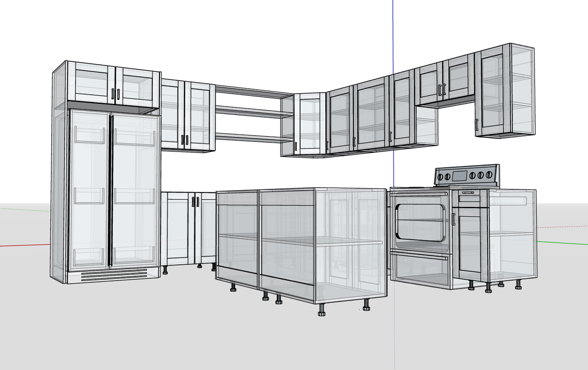Click the leftmost knob on the stove

(x=440, y=177)
